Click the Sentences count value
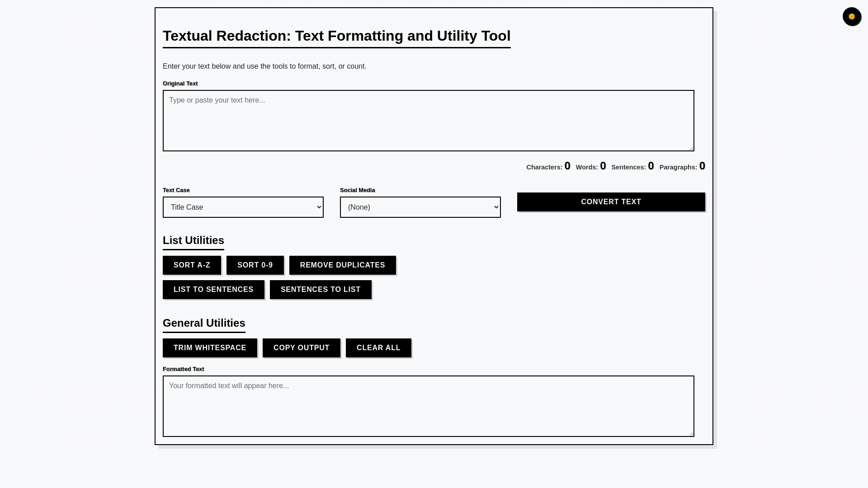The height and width of the screenshot is (488, 868). pyautogui.click(x=651, y=166)
